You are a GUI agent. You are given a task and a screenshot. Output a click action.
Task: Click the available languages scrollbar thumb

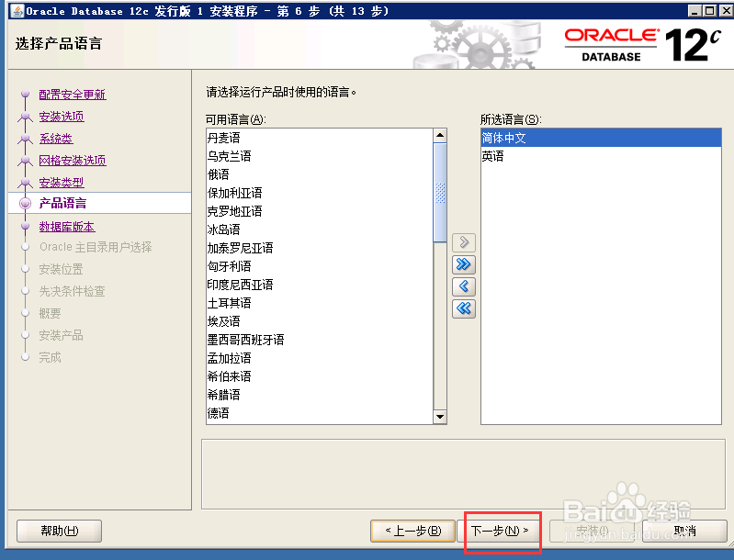click(x=440, y=192)
